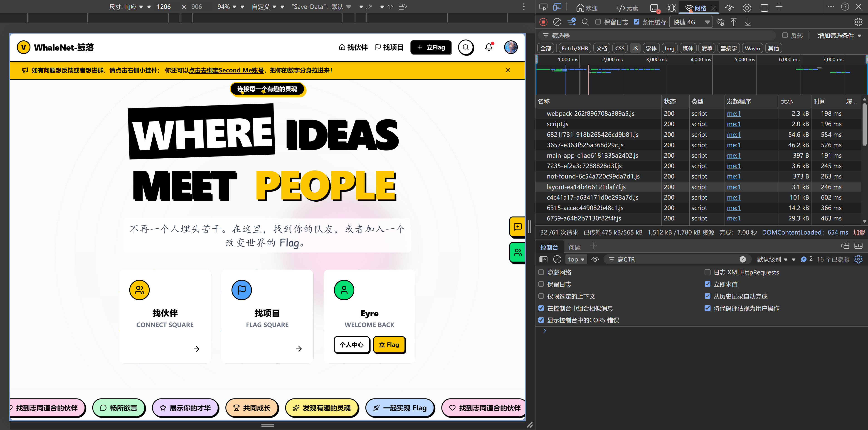Open the WhaleNet search circle button
868x430 pixels.
[466, 47]
